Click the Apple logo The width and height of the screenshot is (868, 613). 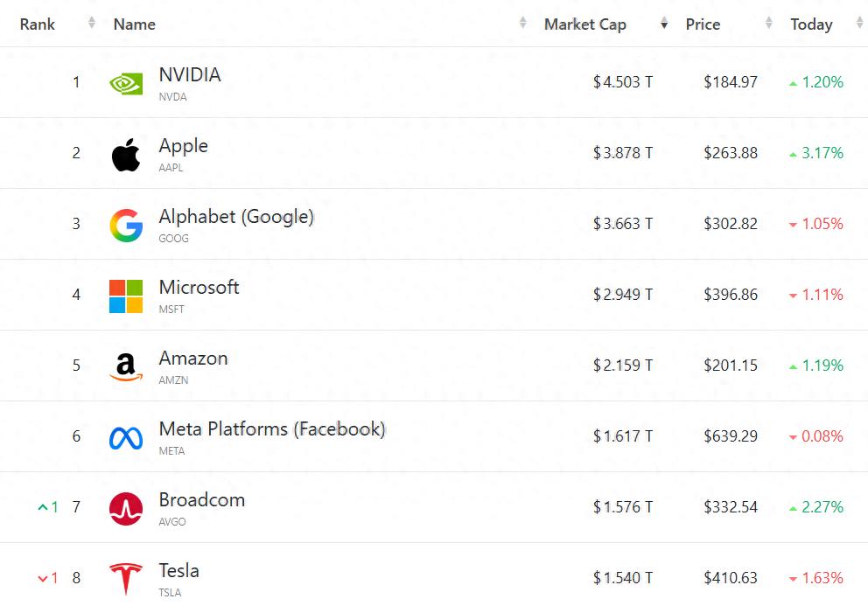pyautogui.click(x=125, y=155)
